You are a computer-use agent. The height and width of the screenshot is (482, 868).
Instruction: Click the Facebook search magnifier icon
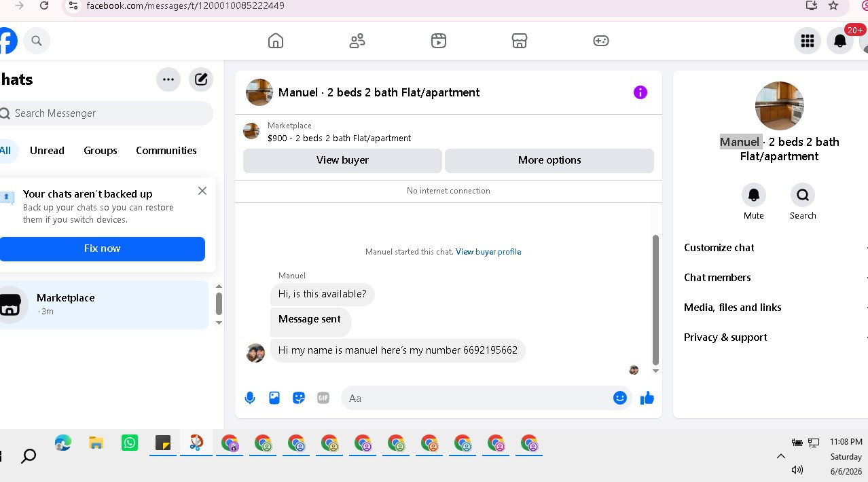coord(37,41)
